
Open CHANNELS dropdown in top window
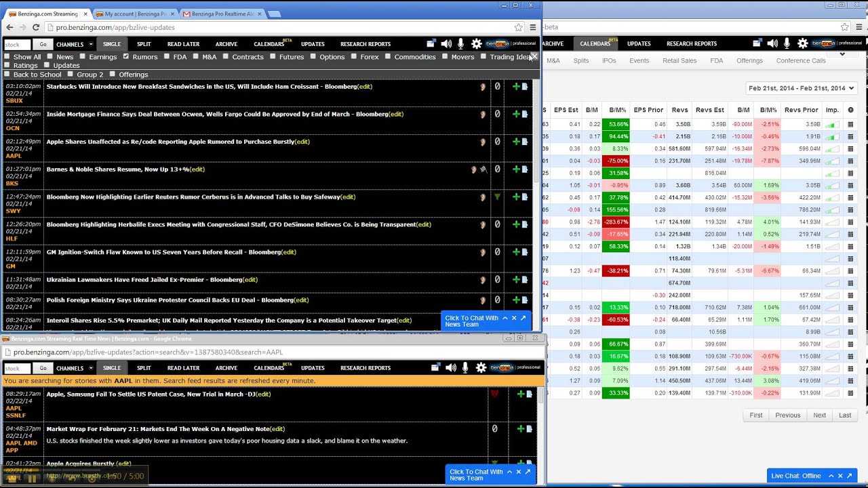[75, 44]
